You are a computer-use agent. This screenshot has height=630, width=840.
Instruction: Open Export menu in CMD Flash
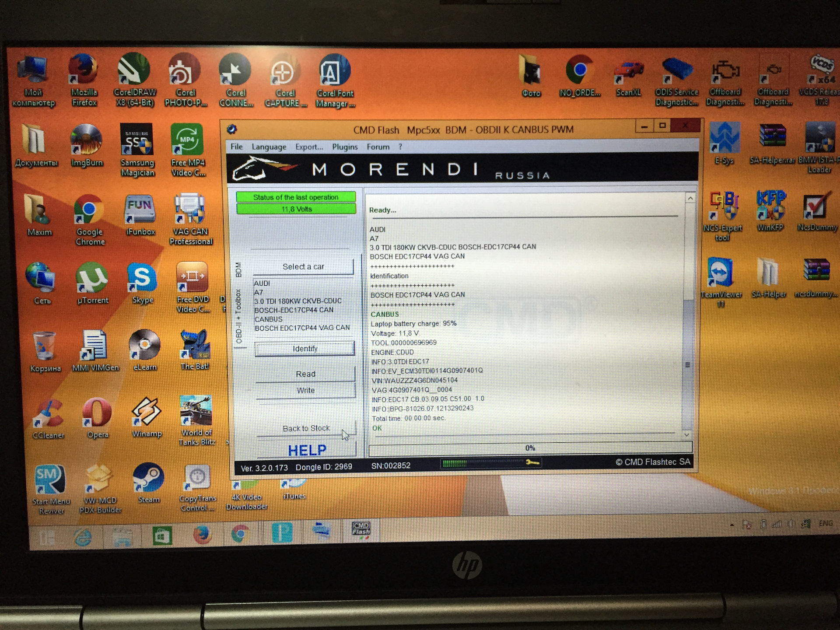(309, 147)
